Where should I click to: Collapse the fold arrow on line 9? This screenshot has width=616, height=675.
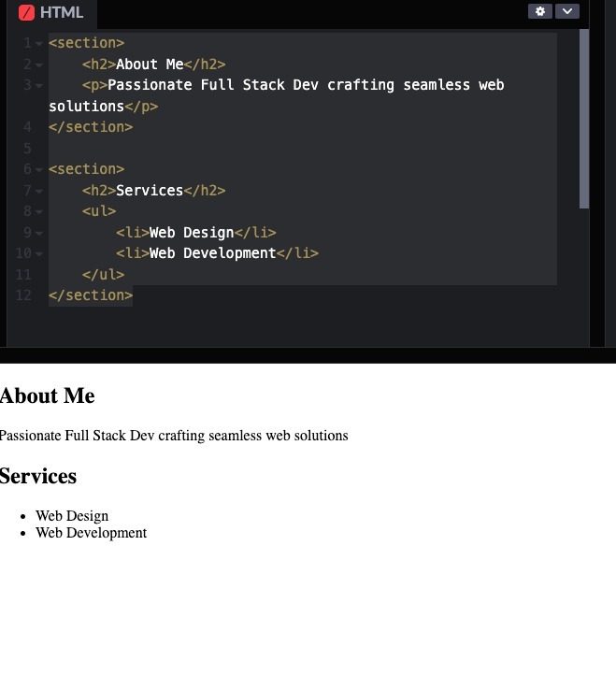(x=39, y=234)
